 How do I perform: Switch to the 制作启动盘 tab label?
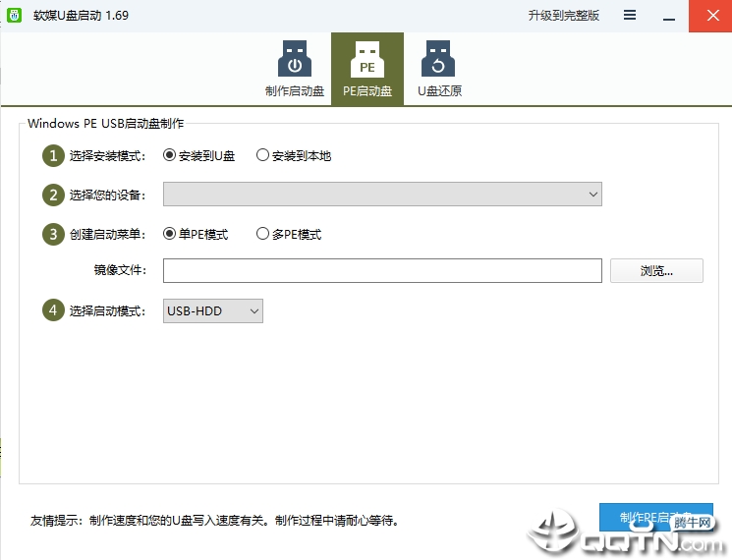pyautogui.click(x=294, y=91)
